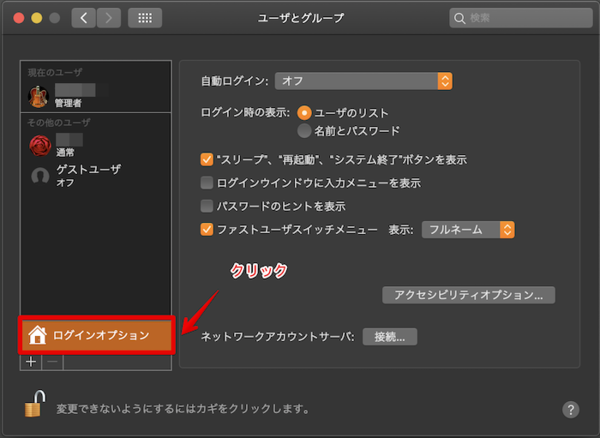Select the 管理者 current user row
This screenshot has height=438, width=600.
(96, 96)
